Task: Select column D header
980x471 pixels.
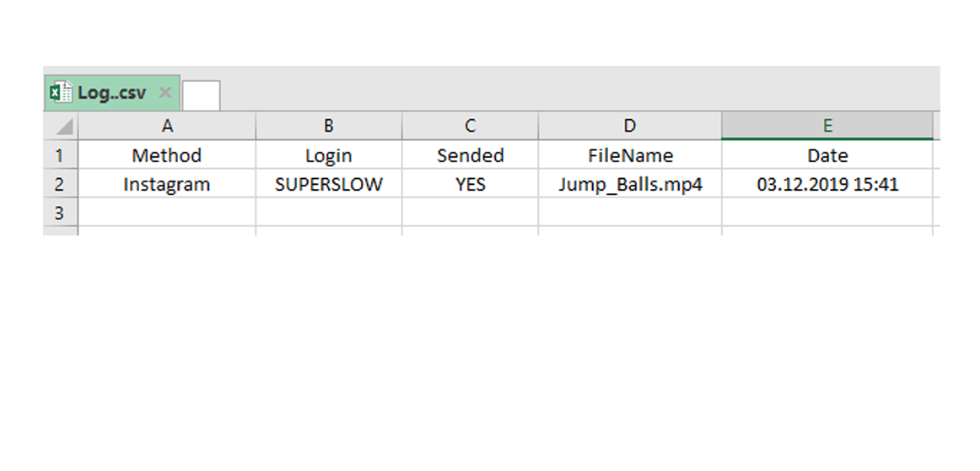Action: click(x=630, y=126)
